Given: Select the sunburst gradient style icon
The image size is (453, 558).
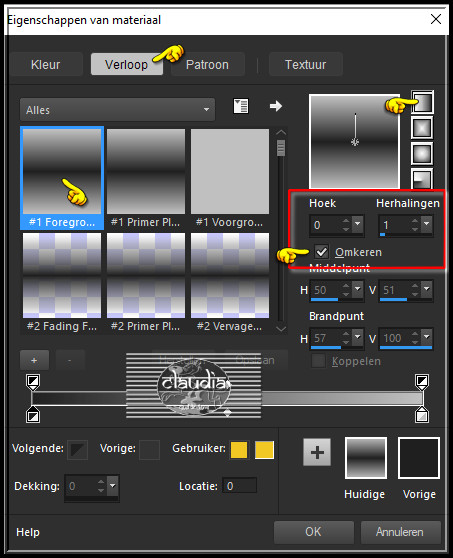Looking at the screenshot, I should tap(422, 154).
